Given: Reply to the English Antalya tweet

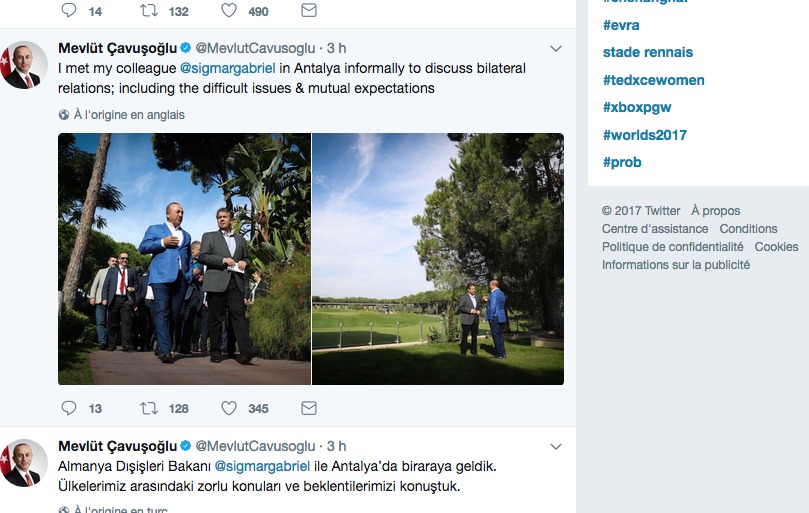Looking at the screenshot, I should (x=69, y=408).
